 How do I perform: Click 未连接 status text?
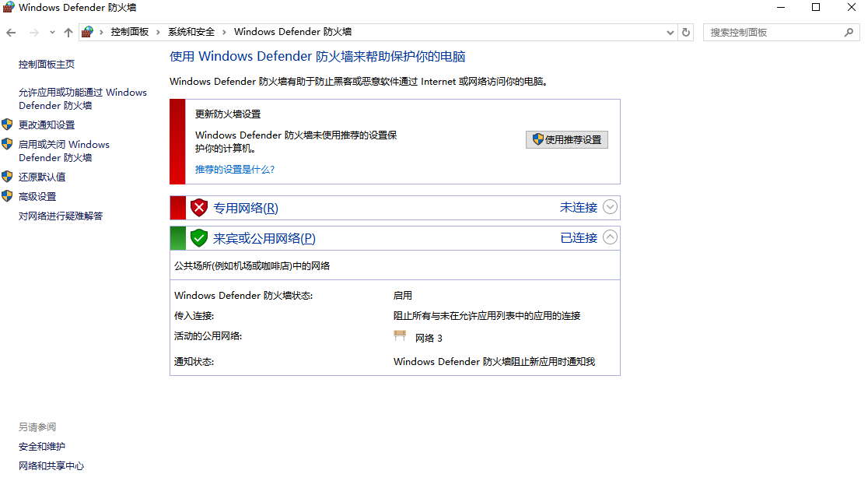579,208
